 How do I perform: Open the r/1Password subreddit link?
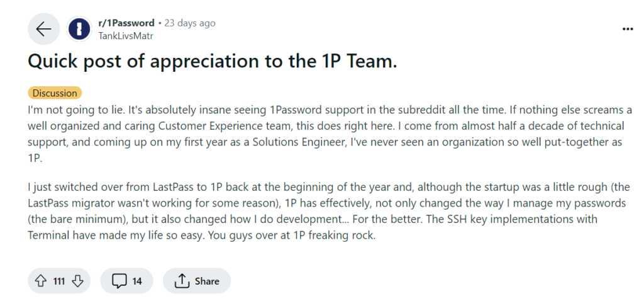tap(126, 23)
